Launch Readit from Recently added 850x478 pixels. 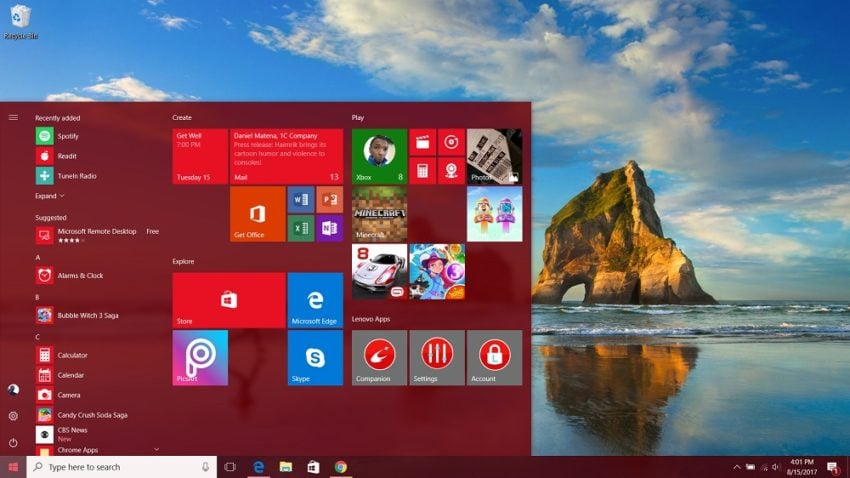tap(56, 156)
